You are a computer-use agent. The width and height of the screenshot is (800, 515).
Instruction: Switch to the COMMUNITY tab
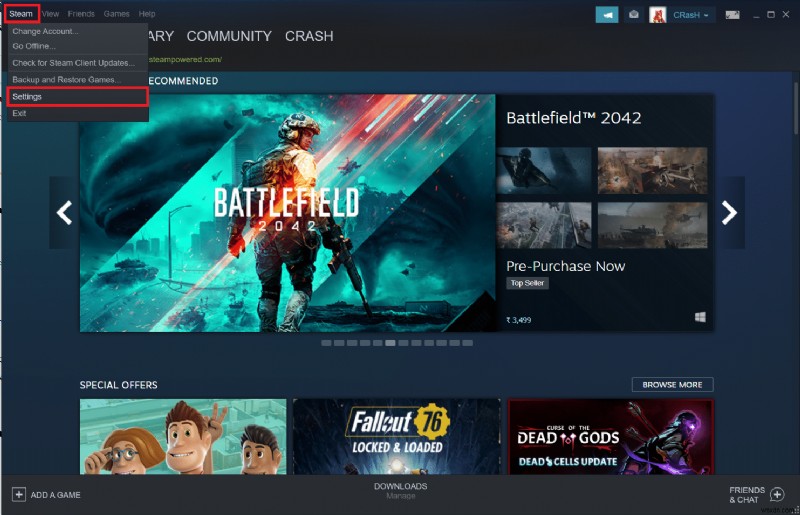tap(229, 36)
